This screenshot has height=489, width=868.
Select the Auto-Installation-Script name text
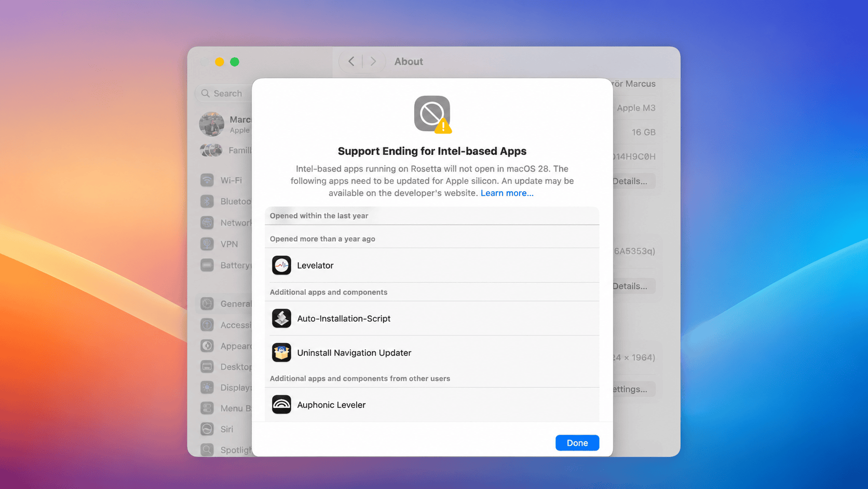344,319
